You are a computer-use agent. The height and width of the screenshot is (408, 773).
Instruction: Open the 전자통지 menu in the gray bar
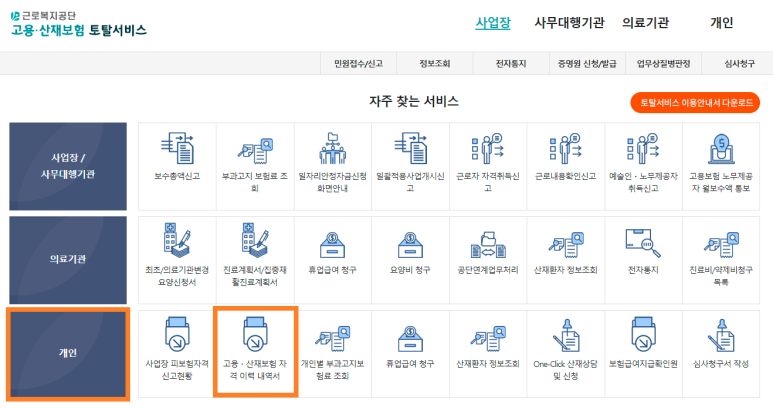click(x=511, y=64)
